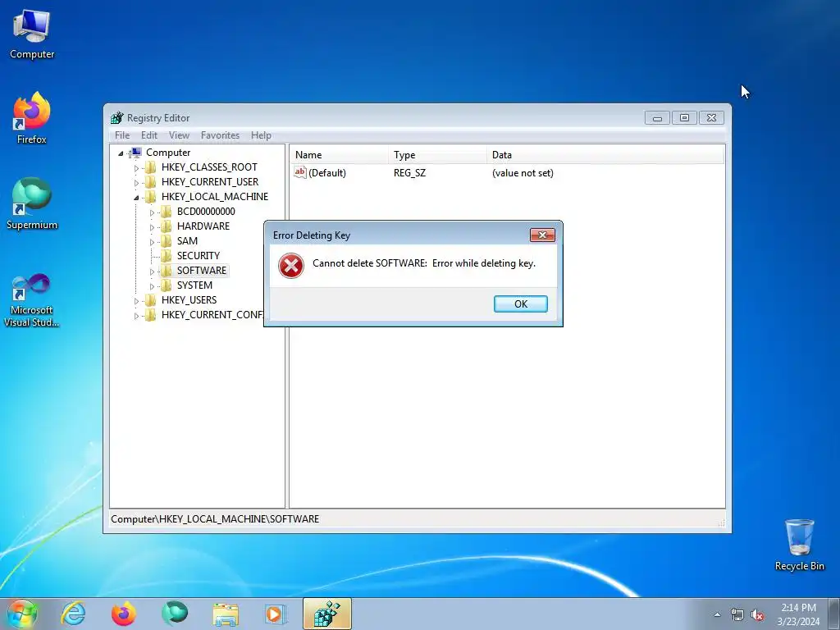Select the SYSTEM folder icon
The height and width of the screenshot is (630, 840).
167,285
